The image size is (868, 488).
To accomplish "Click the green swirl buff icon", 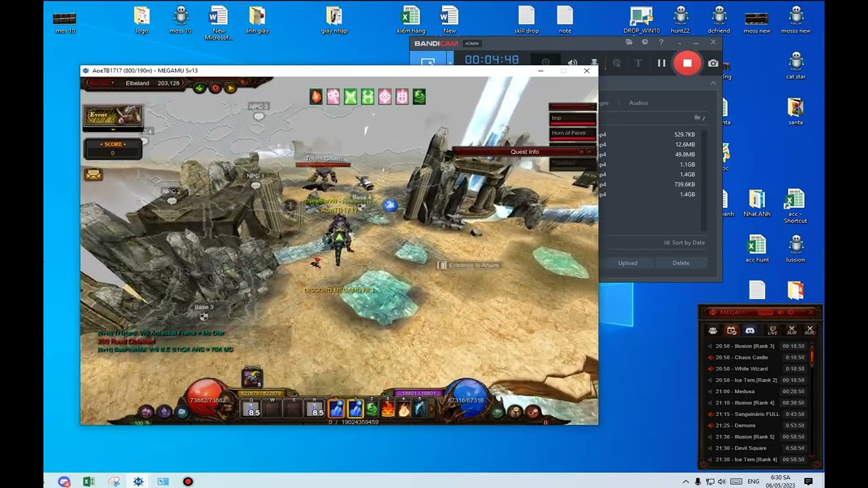I will [x=419, y=97].
